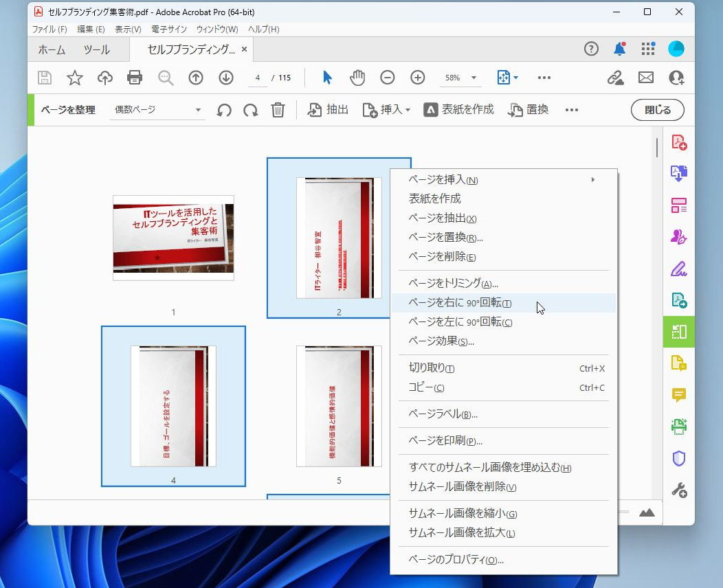Select page 4 thumbnail
This screenshot has height=588, width=723.
pos(173,406)
